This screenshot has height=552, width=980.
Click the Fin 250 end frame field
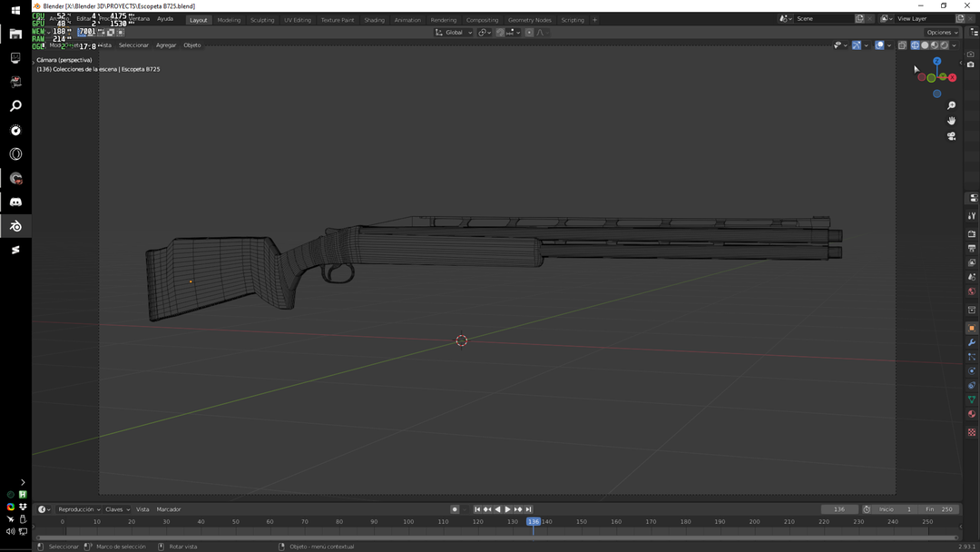(941, 509)
